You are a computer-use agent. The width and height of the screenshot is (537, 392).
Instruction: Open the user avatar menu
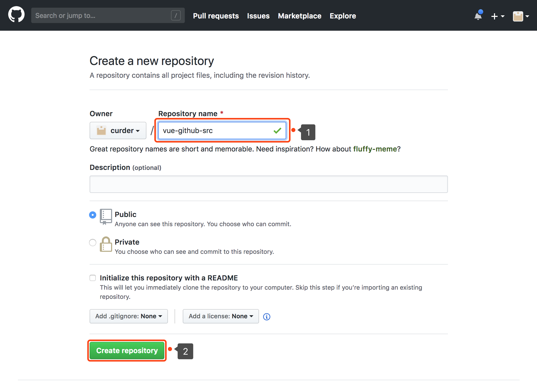521,16
